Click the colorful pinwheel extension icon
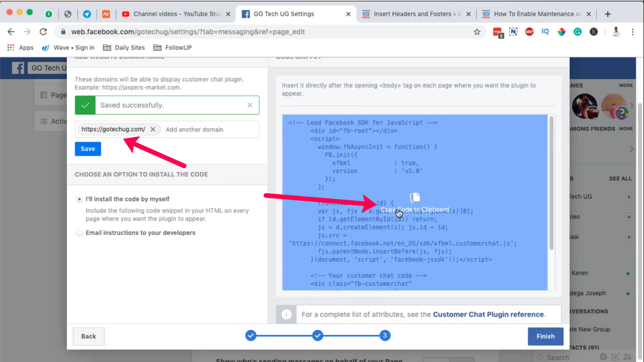 tap(561, 32)
